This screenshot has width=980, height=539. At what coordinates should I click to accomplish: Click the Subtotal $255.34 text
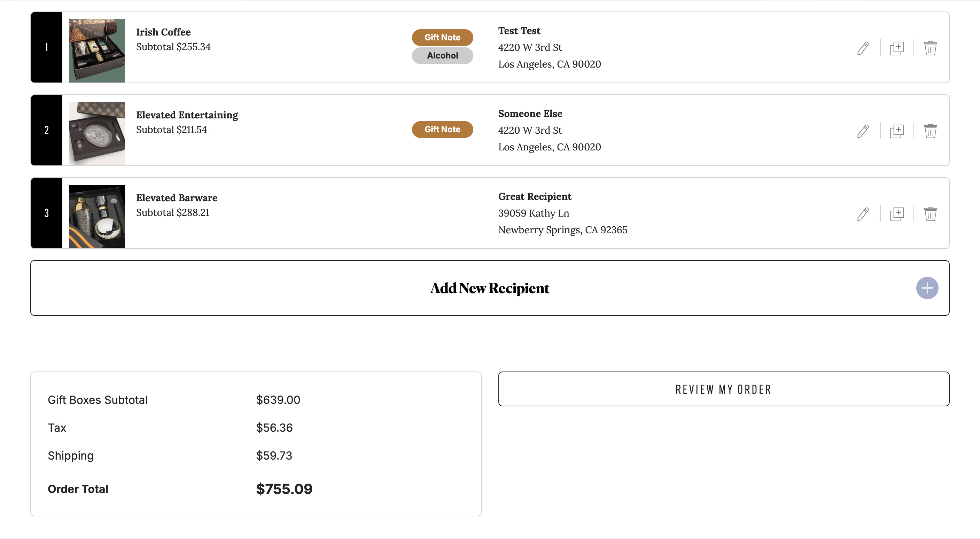click(173, 47)
